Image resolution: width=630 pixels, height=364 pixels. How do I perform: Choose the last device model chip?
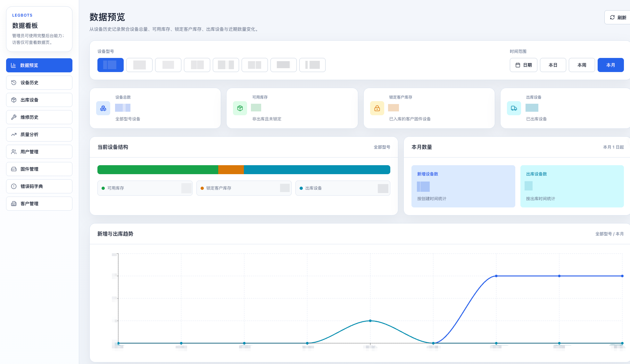click(x=312, y=65)
